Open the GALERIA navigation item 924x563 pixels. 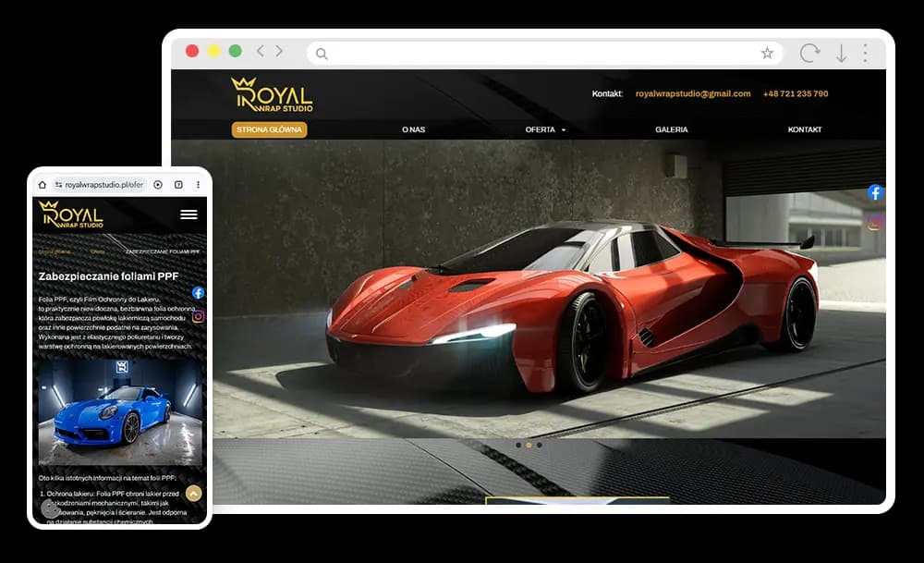coord(671,129)
